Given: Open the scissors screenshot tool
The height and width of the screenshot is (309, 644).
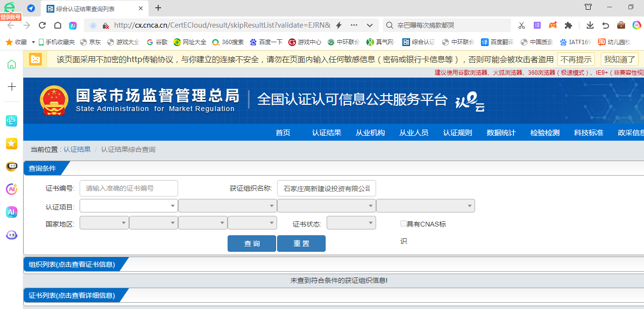Looking at the screenshot, I should (522, 25).
